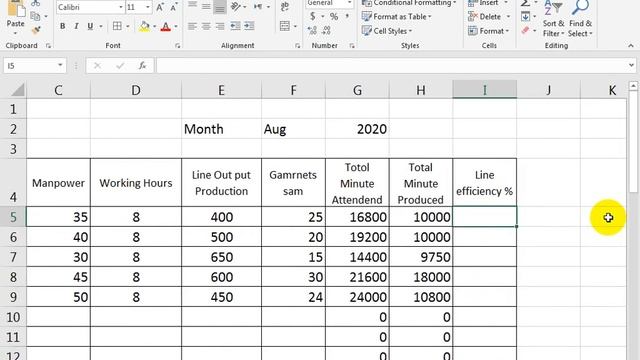Click Increase Indent icon
The image size is (640, 360).
click(x=249, y=27)
